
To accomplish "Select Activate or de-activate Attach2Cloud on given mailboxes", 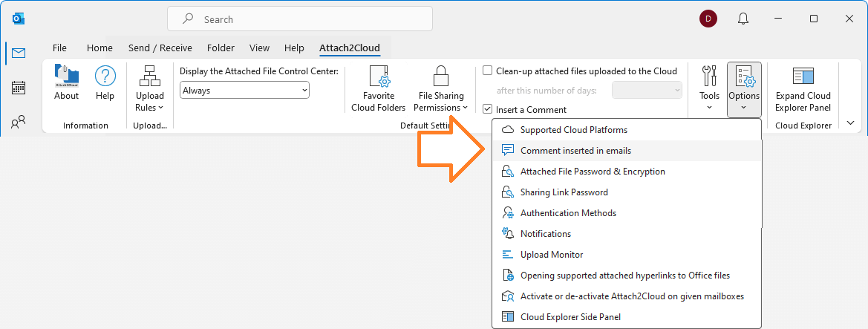I will (x=627, y=296).
